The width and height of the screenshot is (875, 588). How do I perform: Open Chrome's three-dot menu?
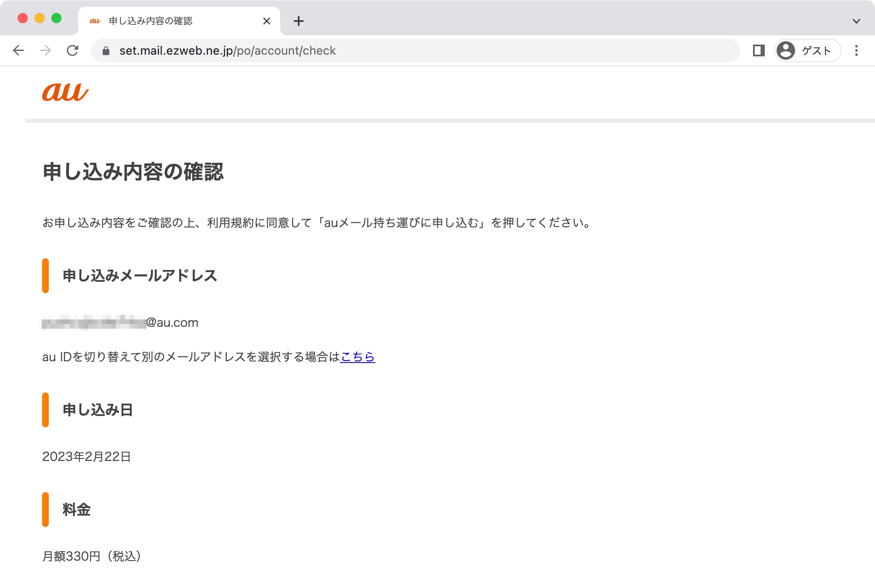pyautogui.click(x=856, y=50)
